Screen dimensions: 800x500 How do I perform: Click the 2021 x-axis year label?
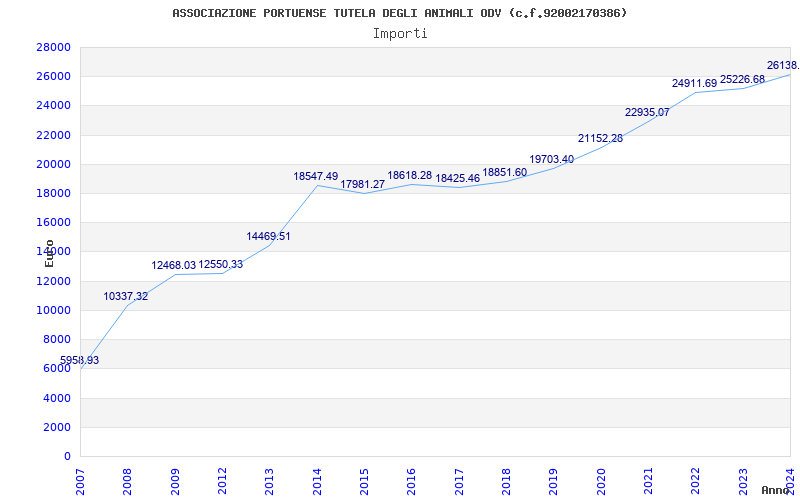pos(648,481)
